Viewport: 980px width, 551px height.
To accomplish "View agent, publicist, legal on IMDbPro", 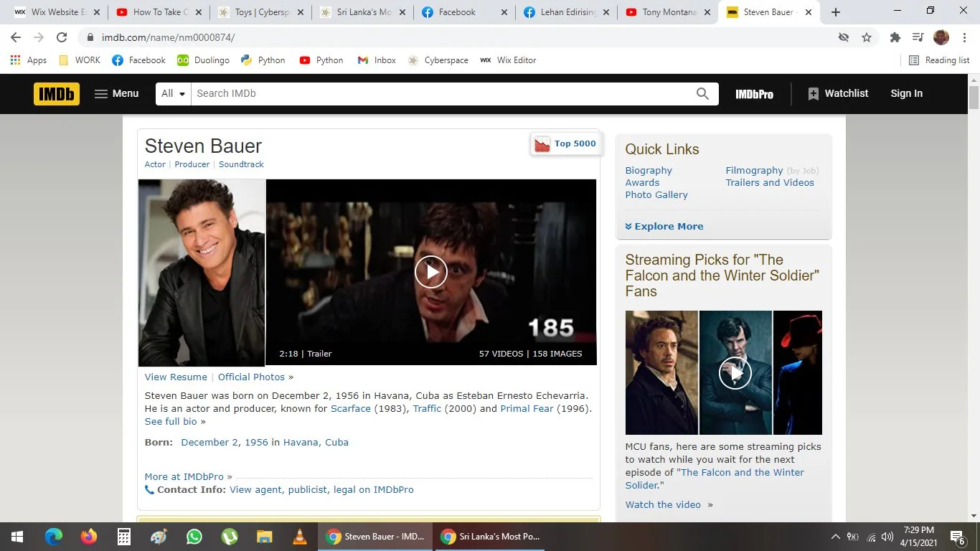I will 321,489.
